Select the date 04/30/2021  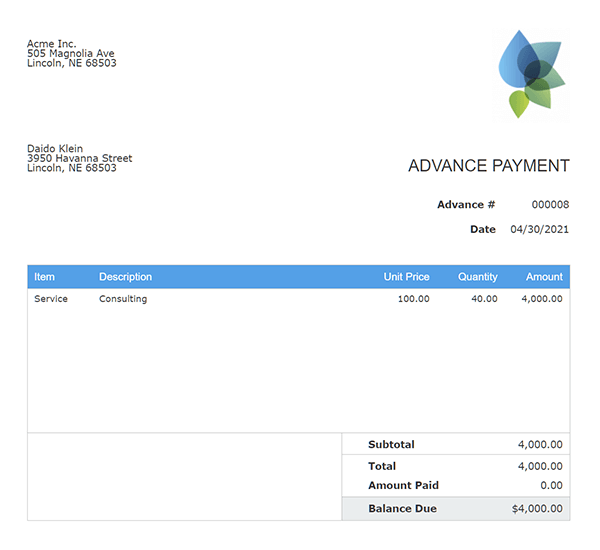point(540,229)
